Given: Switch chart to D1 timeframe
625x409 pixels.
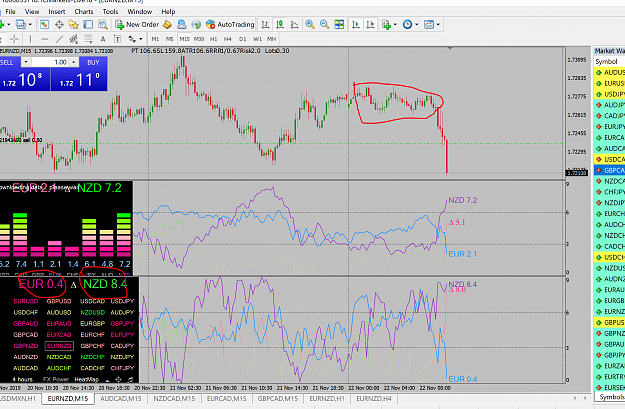Looking at the screenshot, I should coord(242,39).
